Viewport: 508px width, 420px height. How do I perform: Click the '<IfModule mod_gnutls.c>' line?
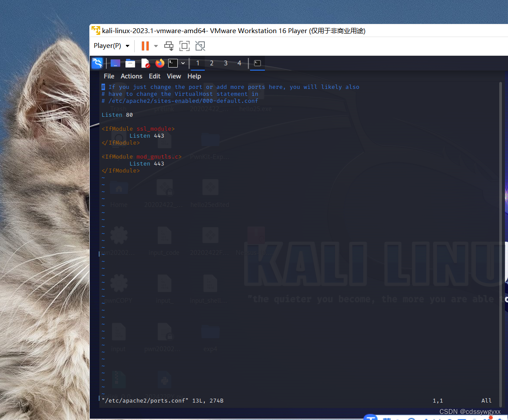point(142,156)
